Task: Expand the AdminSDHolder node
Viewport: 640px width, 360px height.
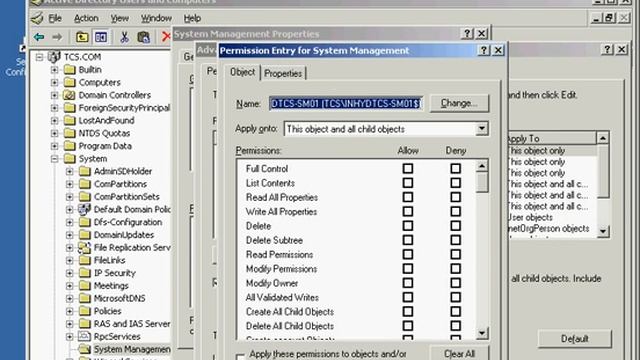Action: [x=69, y=171]
